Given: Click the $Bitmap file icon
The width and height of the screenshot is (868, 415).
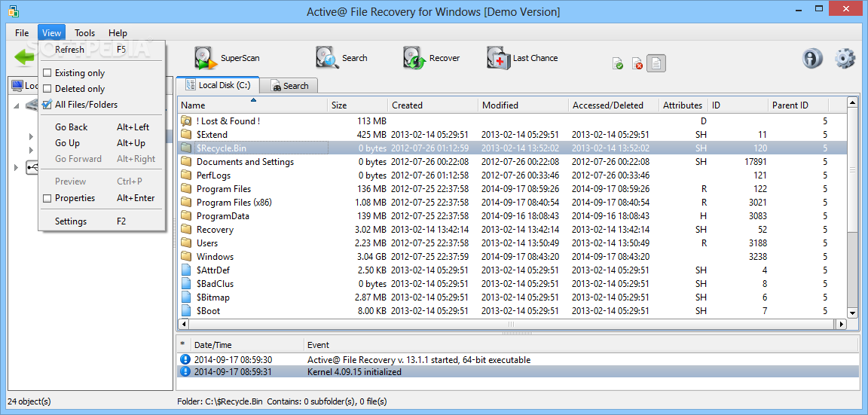Looking at the screenshot, I should click(x=187, y=298).
